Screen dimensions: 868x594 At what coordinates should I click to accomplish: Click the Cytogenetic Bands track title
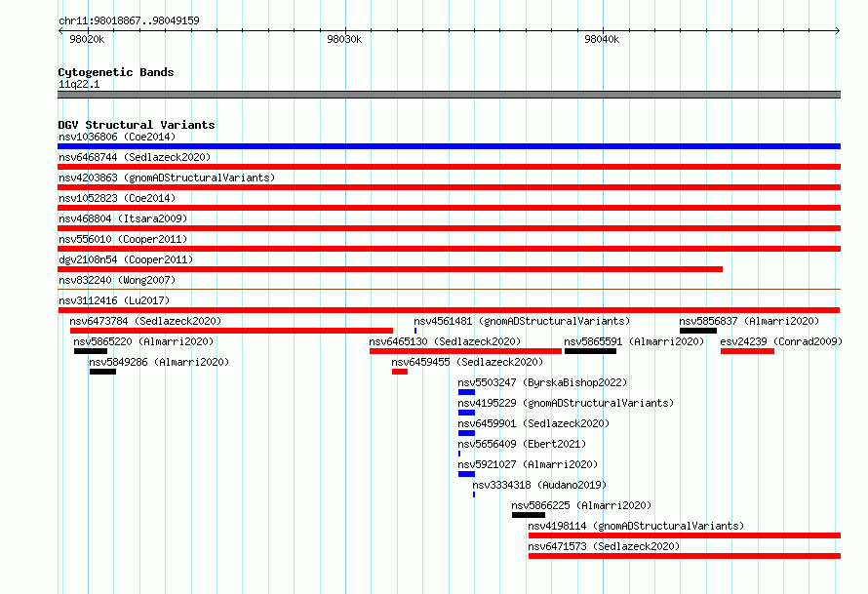[116, 72]
